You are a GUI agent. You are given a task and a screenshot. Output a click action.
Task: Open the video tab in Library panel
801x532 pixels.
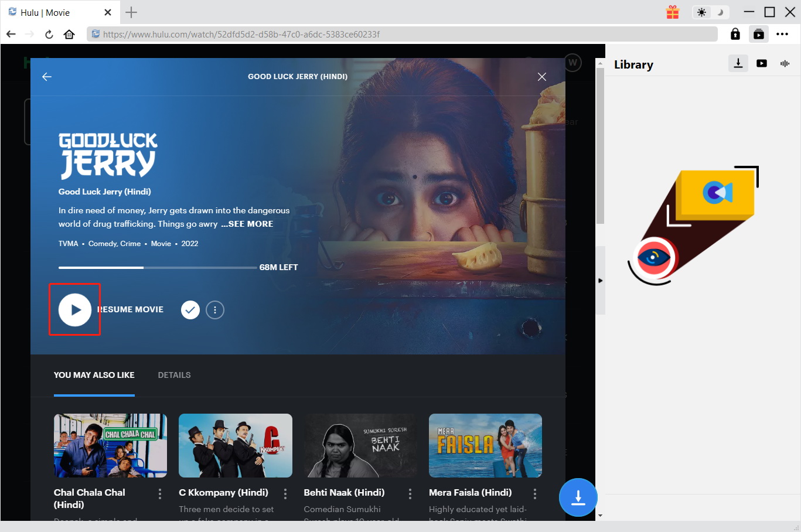pos(762,63)
